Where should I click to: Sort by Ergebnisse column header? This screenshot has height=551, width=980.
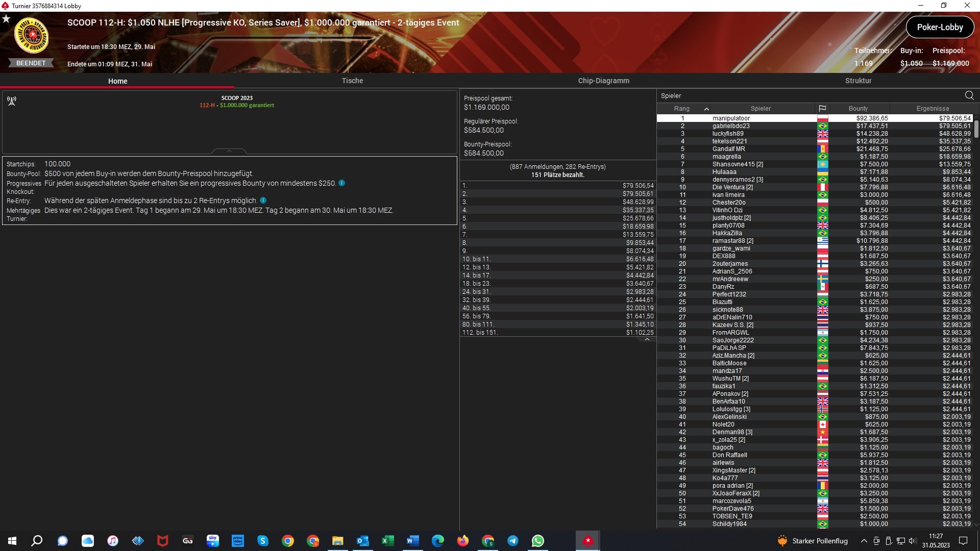933,109
